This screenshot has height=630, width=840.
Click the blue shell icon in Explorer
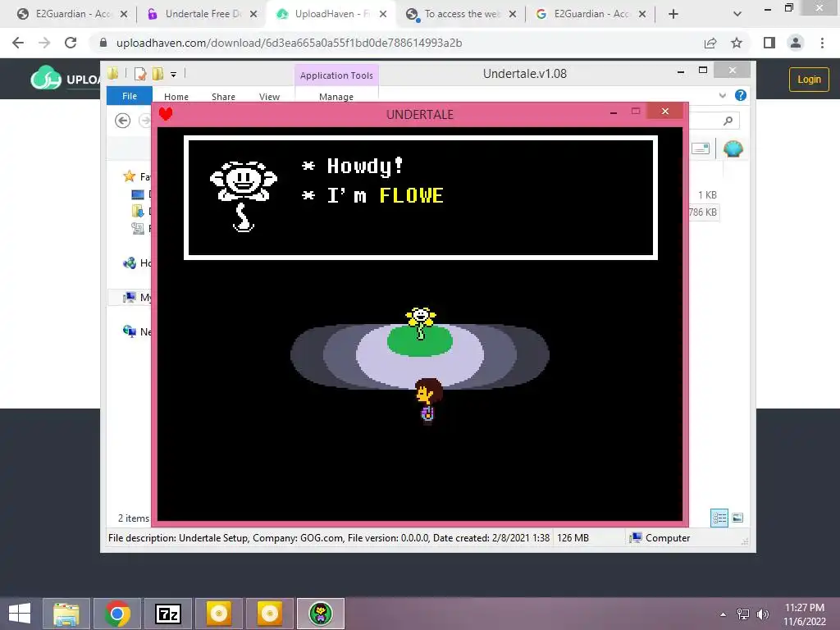click(733, 148)
